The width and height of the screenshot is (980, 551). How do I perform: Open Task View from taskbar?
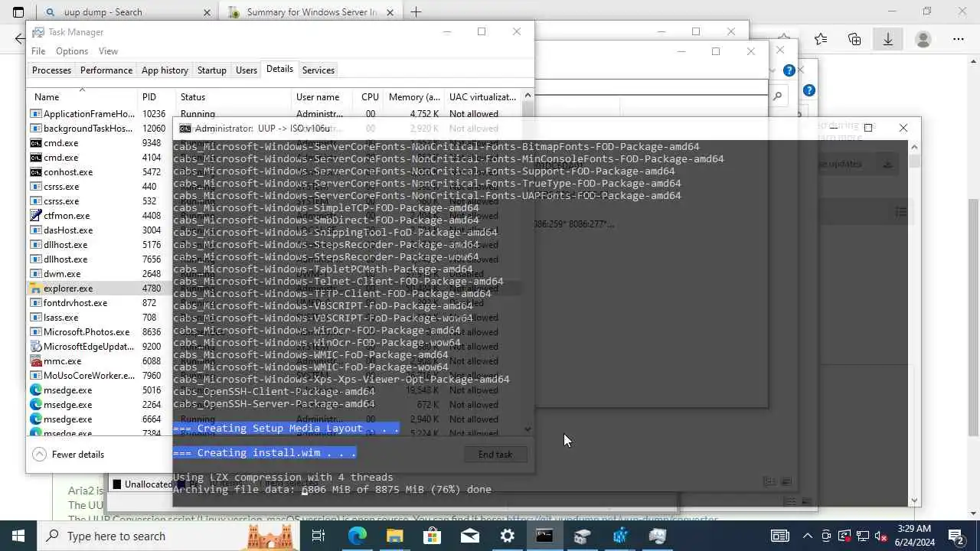click(x=318, y=536)
